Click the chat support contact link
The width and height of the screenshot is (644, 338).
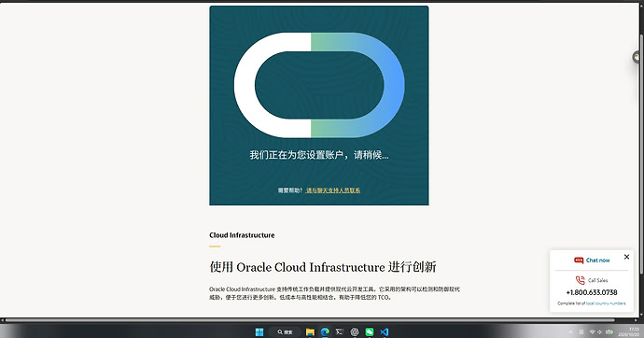[x=333, y=190]
